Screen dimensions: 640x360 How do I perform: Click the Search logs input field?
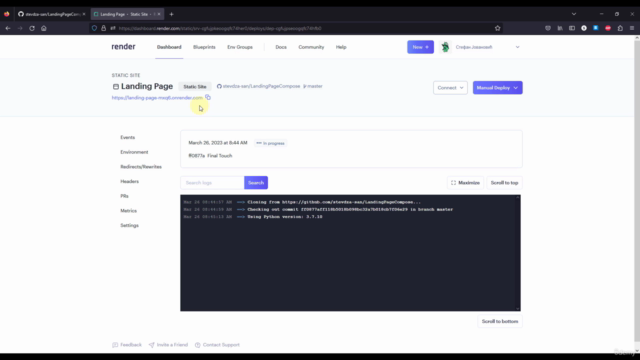(x=212, y=182)
